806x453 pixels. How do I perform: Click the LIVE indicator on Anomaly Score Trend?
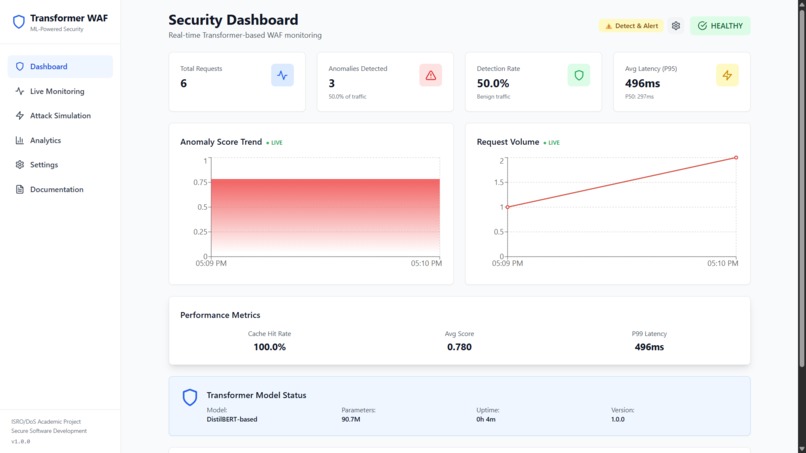click(274, 142)
